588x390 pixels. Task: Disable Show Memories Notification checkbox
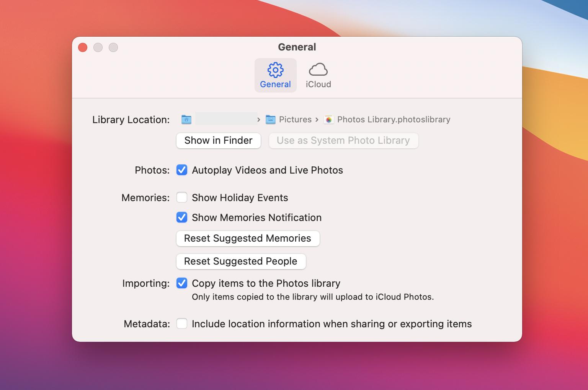[182, 218]
